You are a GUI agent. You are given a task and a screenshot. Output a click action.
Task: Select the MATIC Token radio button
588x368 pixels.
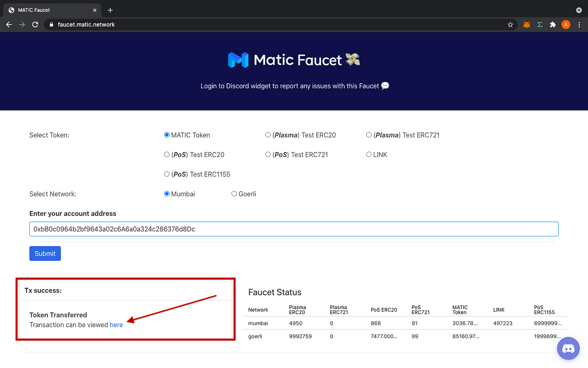click(167, 135)
